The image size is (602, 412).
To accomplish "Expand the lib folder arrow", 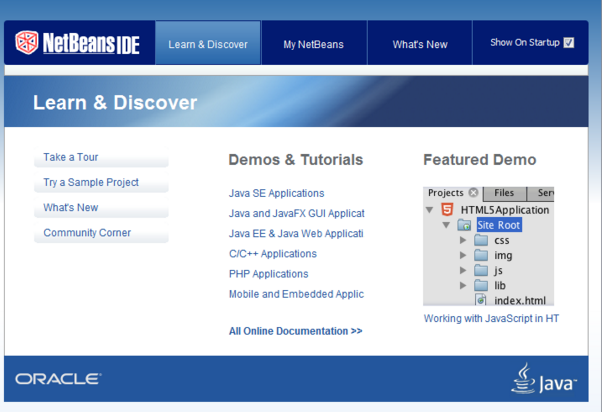I will [x=463, y=285].
